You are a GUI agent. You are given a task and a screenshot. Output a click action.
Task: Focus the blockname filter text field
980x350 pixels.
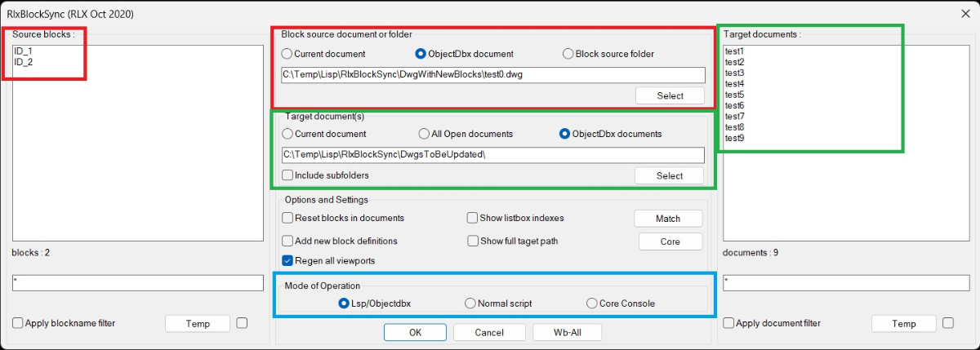(138, 283)
